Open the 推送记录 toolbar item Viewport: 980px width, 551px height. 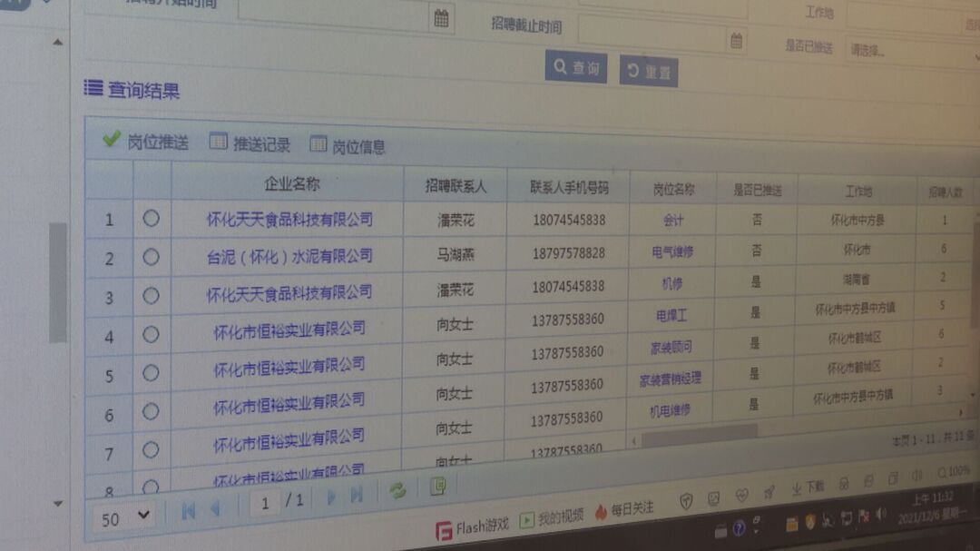[x=250, y=143]
